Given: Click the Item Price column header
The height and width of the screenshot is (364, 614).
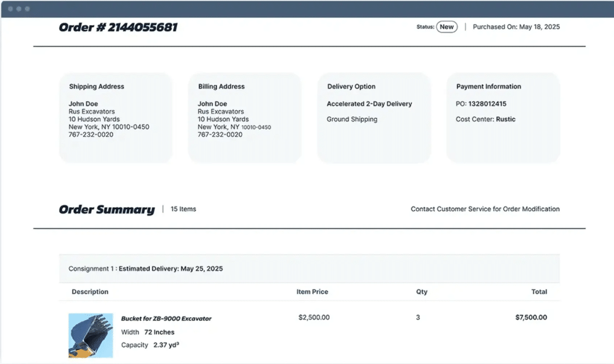Looking at the screenshot, I should click(312, 292).
